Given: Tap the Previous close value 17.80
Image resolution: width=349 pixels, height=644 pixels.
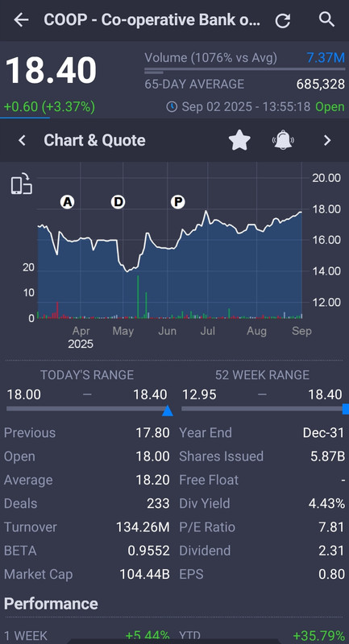Looking at the screenshot, I should click(x=153, y=432).
